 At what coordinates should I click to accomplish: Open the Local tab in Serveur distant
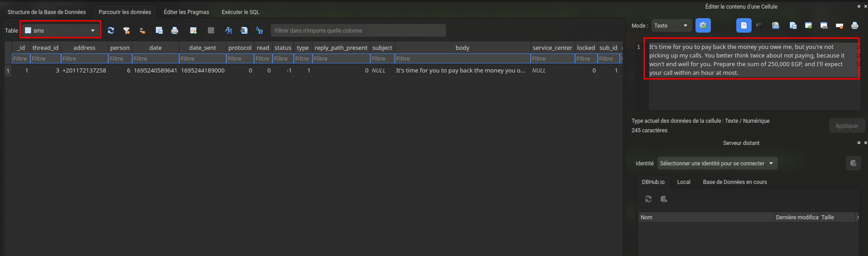pyautogui.click(x=683, y=182)
